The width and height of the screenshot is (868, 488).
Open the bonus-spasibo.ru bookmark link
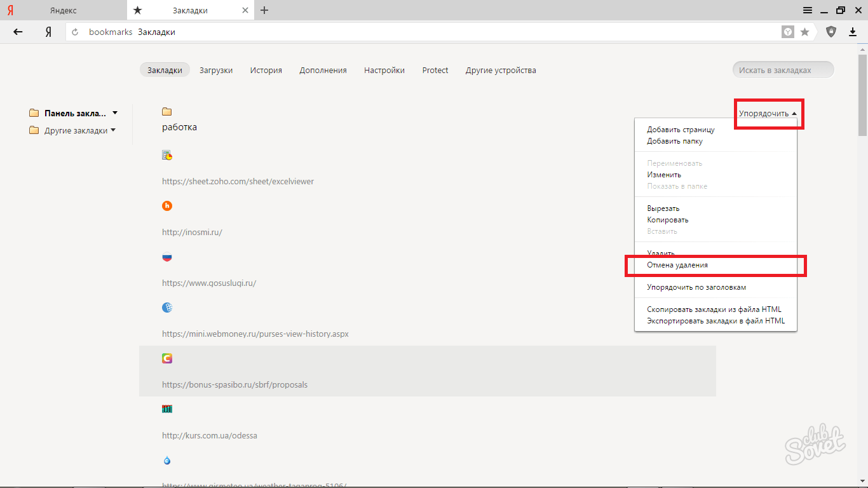234,384
